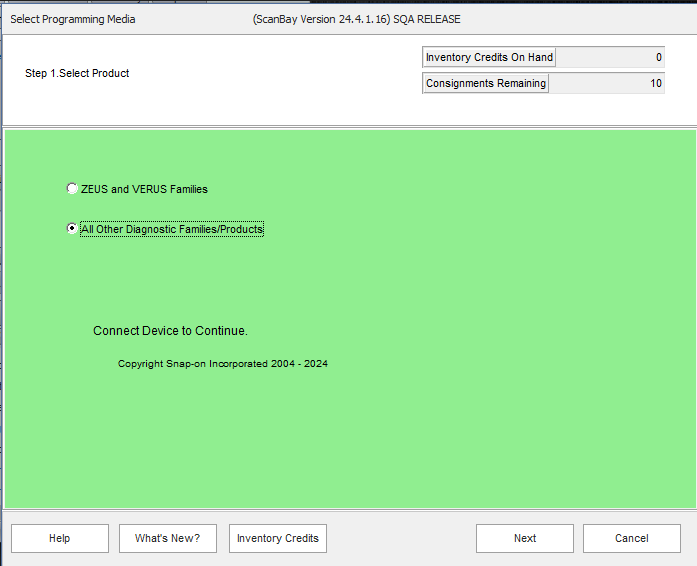Click the Select Programming Media title text
Viewport: 697px width, 566px height.
[x=73, y=19]
